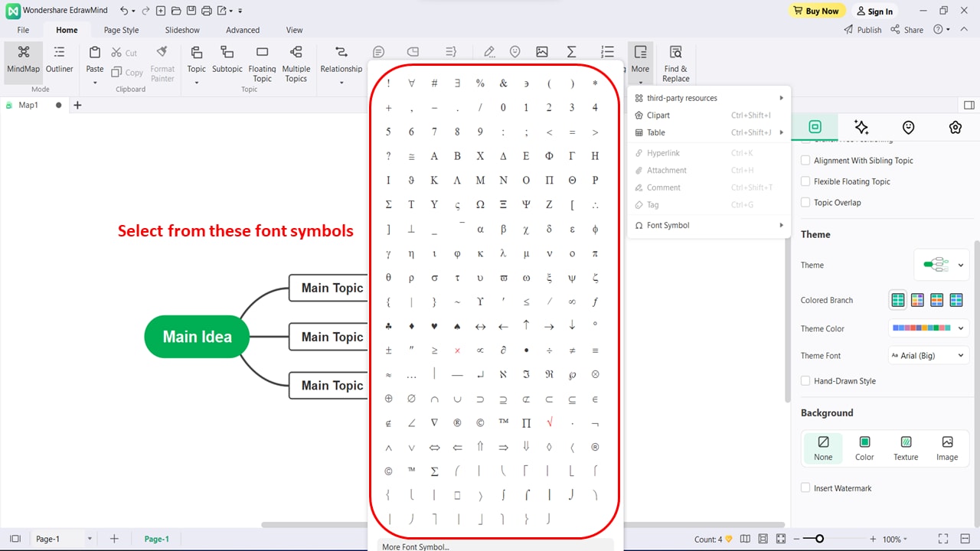Click the Publish icon
The image size is (980, 551).
coord(863,30)
